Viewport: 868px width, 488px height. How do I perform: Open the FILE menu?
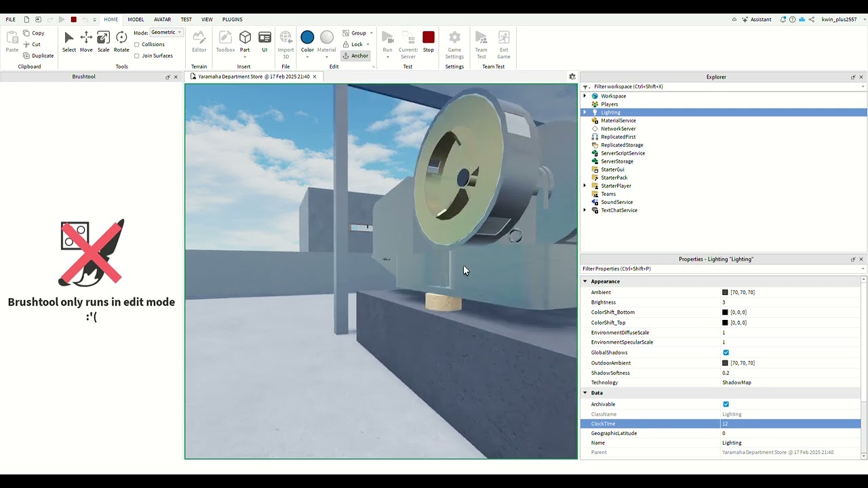tap(11, 20)
